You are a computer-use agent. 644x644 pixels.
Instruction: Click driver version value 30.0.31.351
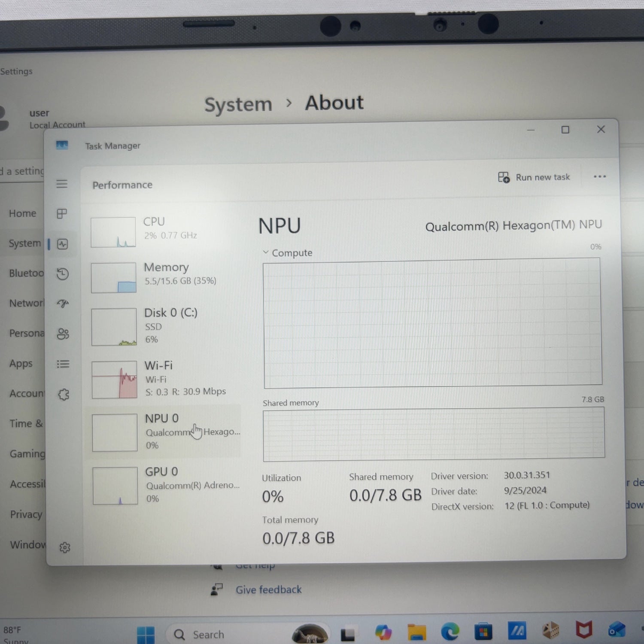(527, 475)
